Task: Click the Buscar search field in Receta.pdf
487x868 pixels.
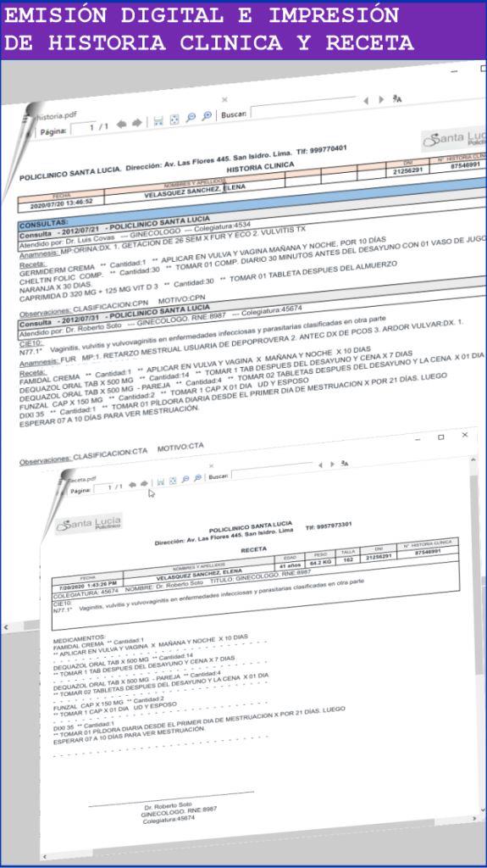Action: click(x=272, y=471)
